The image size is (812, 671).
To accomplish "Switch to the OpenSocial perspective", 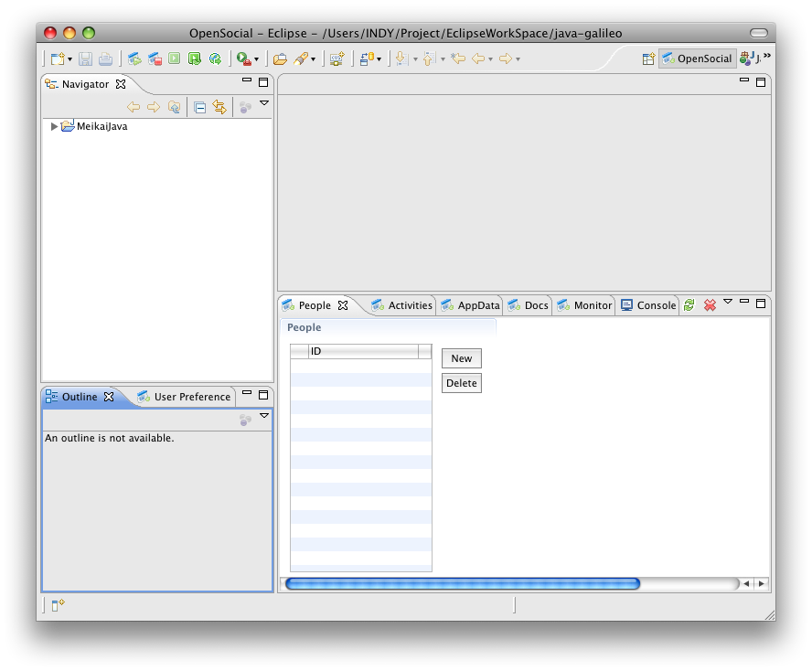I will pyautogui.click(x=697, y=59).
